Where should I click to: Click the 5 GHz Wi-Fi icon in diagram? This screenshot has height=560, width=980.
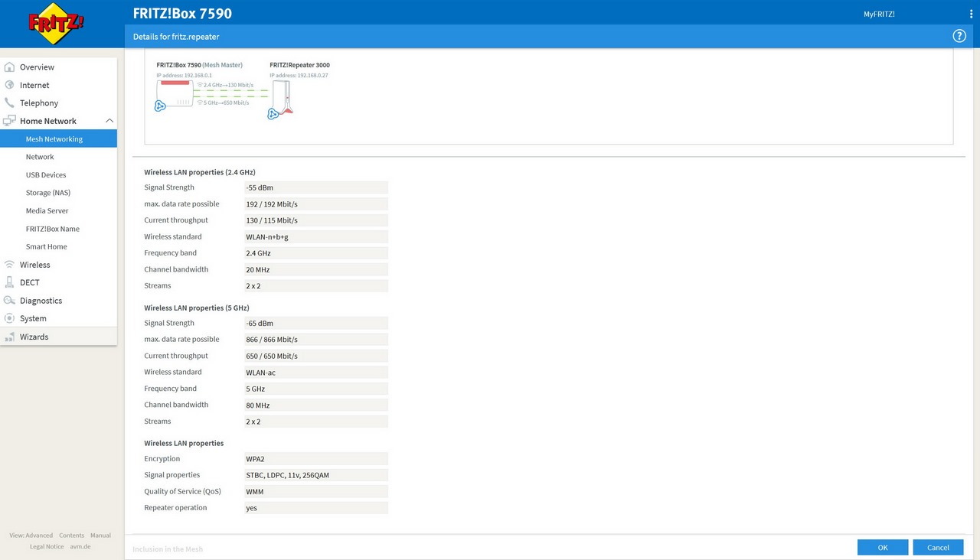(200, 103)
